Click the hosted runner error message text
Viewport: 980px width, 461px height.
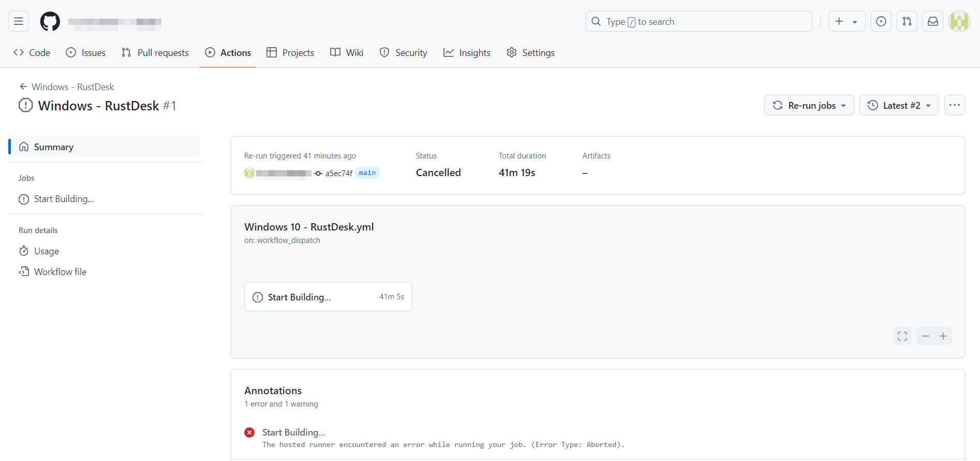pos(443,444)
